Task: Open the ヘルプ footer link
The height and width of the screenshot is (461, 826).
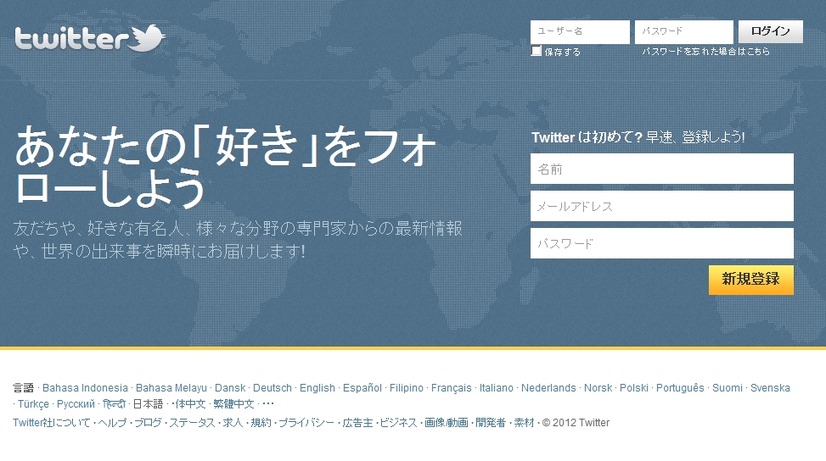Action: [x=112, y=423]
